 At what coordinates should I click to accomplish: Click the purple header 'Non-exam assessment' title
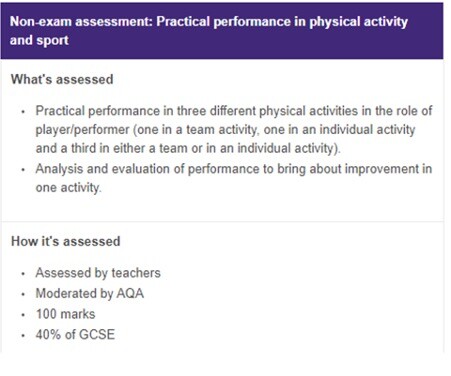click(209, 31)
